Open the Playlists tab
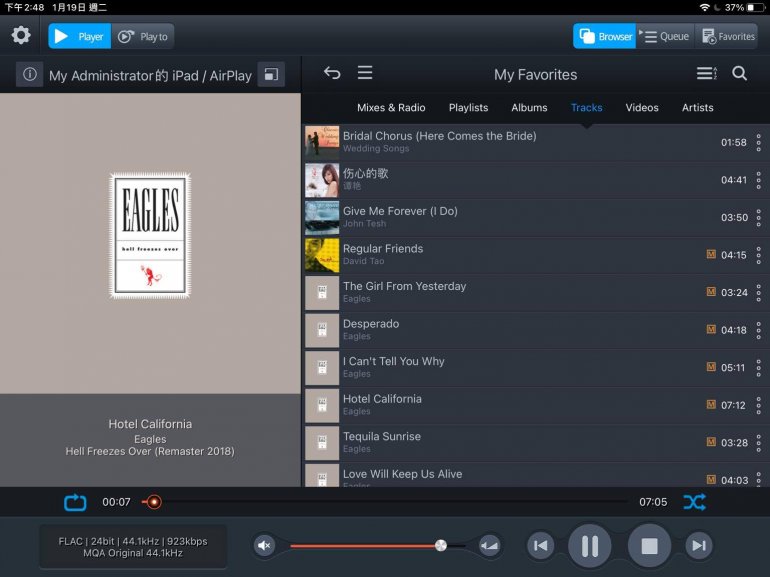Viewport: 770px width, 577px height. pyautogui.click(x=468, y=108)
